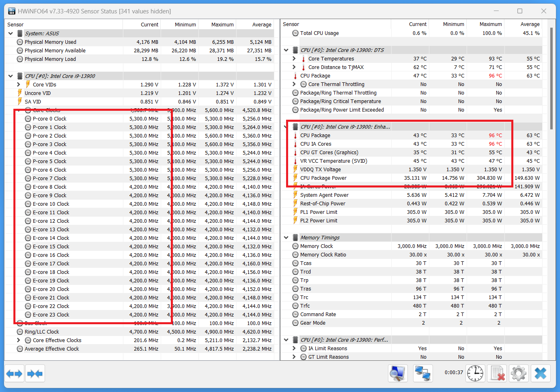
Task: Click the blue X close sensors icon
Action: coord(541,373)
